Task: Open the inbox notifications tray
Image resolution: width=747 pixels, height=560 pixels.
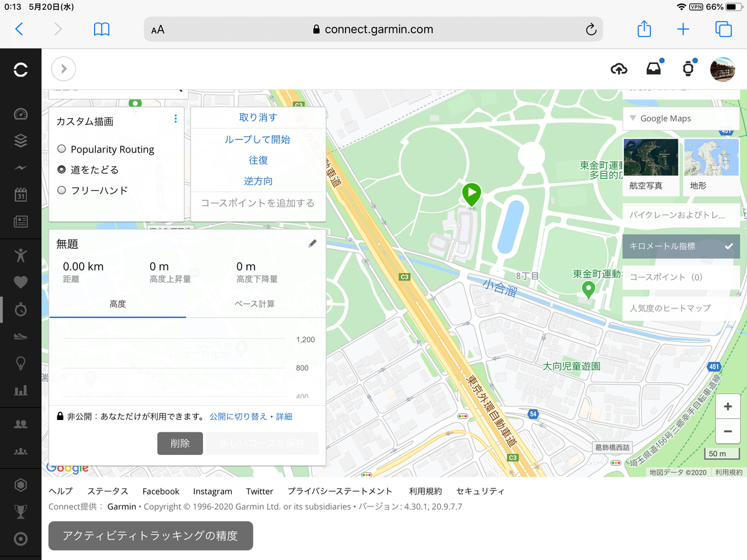Action: tap(654, 69)
